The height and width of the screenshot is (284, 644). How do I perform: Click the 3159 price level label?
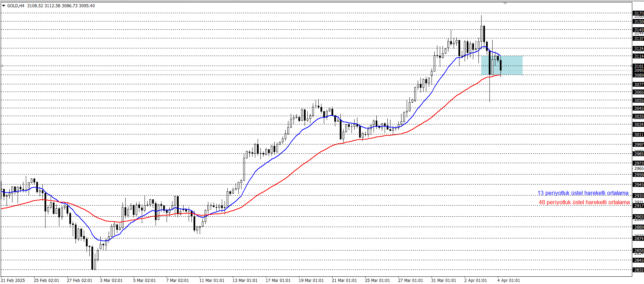tap(638, 22)
